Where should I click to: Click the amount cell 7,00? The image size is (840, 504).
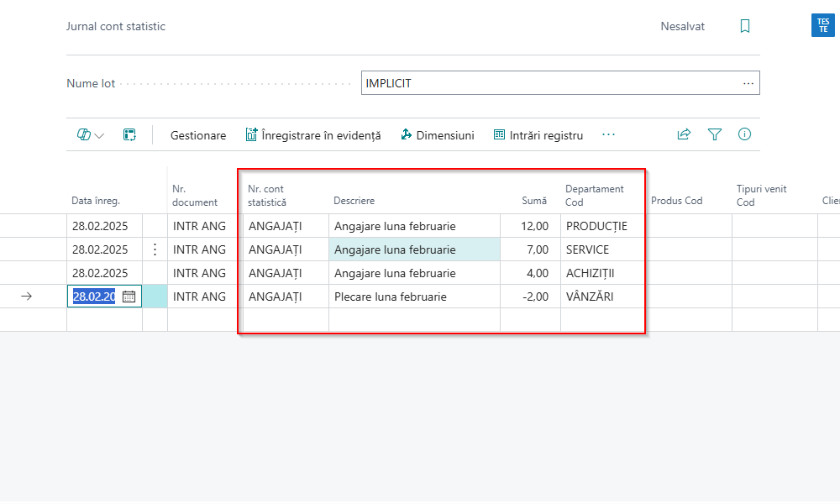[530, 249]
